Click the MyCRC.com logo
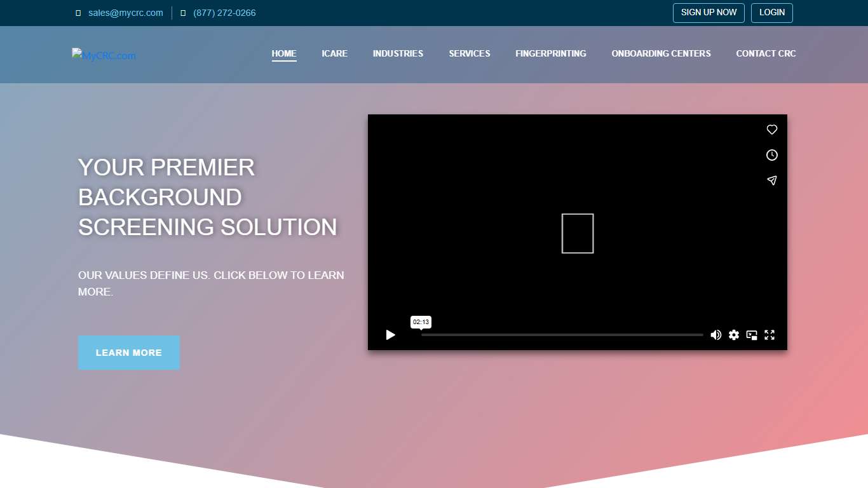This screenshot has height=488, width=868. click(x=104, y=55)
